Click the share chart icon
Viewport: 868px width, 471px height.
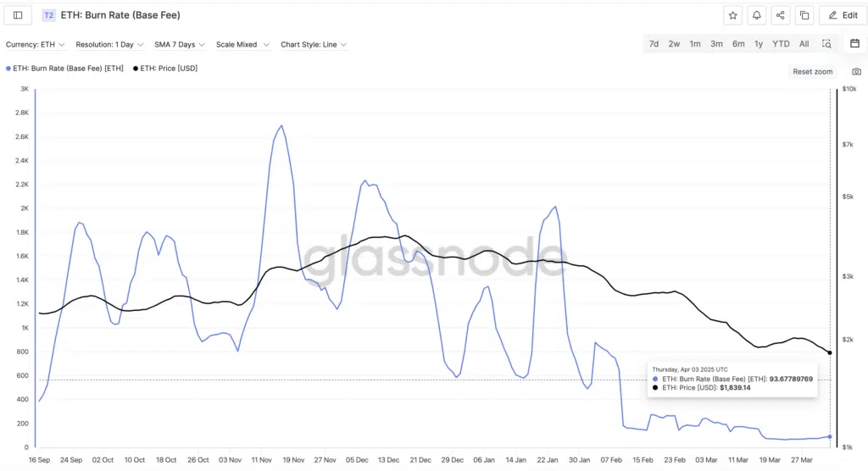pyautogui.click(x=780, y=15)
